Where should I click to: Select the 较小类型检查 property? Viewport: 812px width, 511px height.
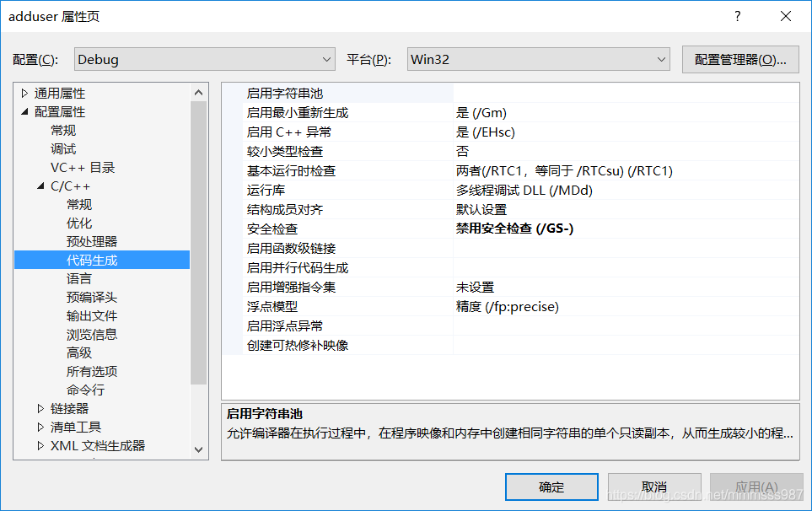coord(285,152)
